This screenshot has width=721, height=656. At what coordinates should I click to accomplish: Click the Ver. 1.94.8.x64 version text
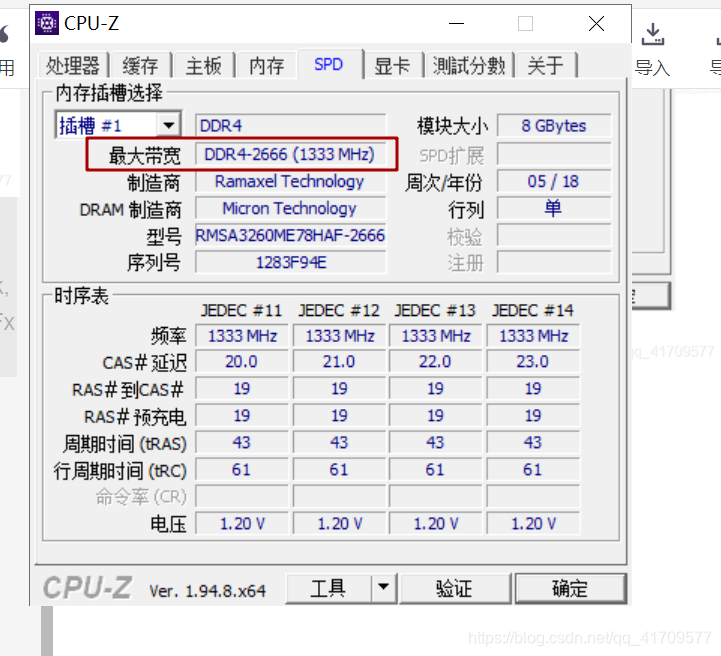pos(207,591)
